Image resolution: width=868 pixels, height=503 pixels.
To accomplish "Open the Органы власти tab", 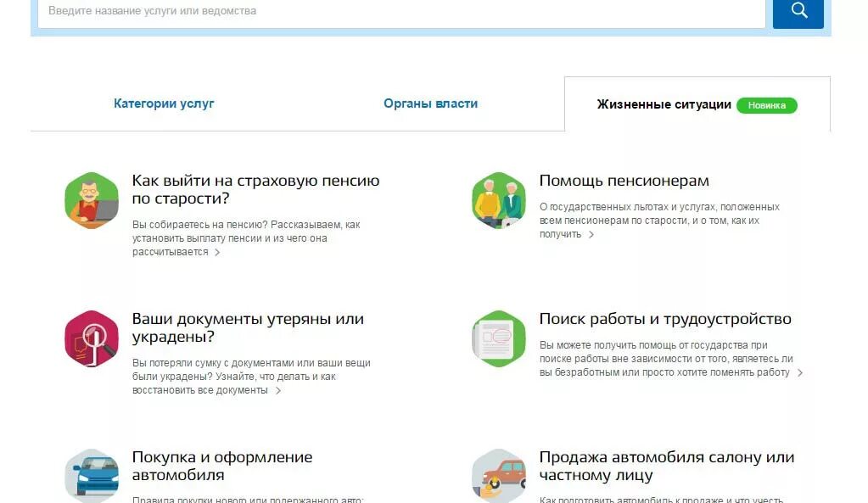I will click(x=430, y=103).
